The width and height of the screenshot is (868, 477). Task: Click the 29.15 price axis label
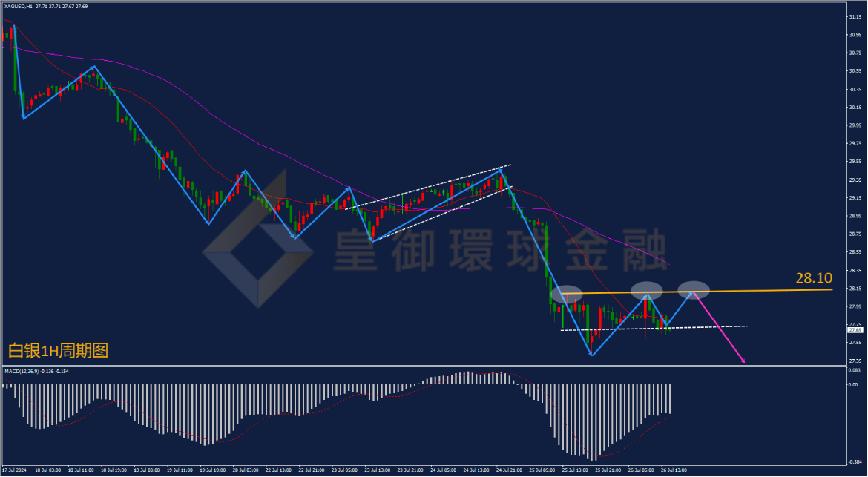click(855, 198)
